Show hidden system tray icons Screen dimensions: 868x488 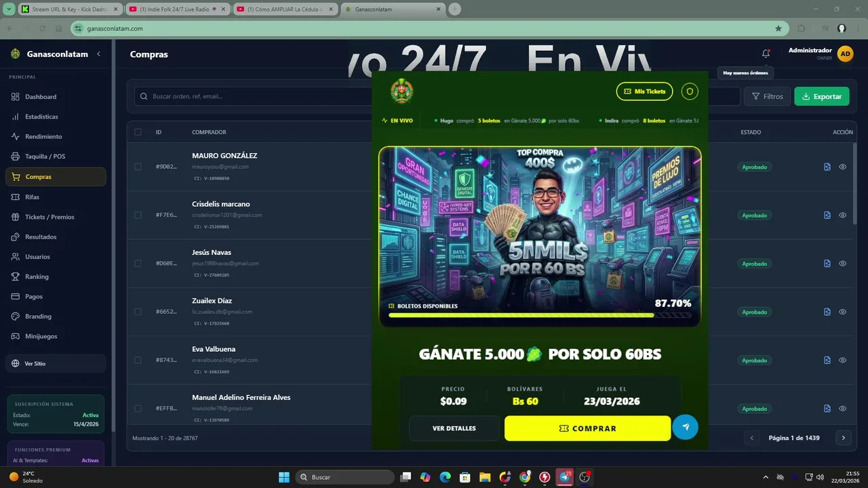click(x=766, y=477)
